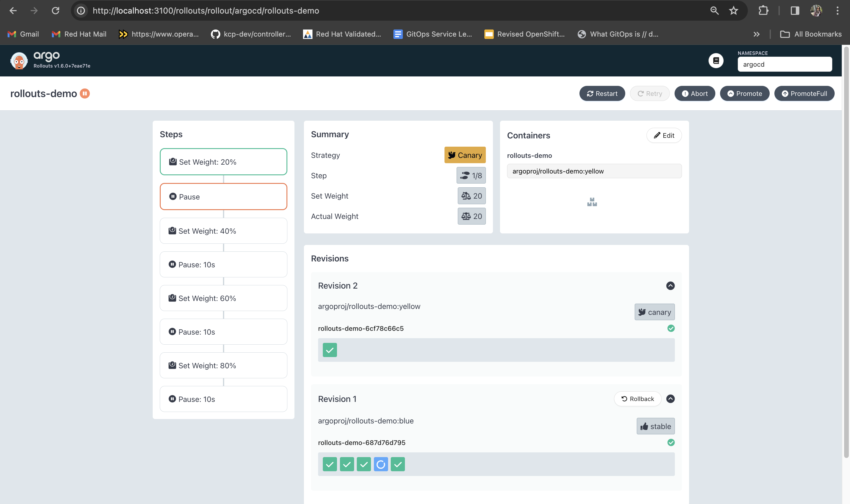
Task: Collapse the Revision 2 section
Action: click(x=670, y=286)
